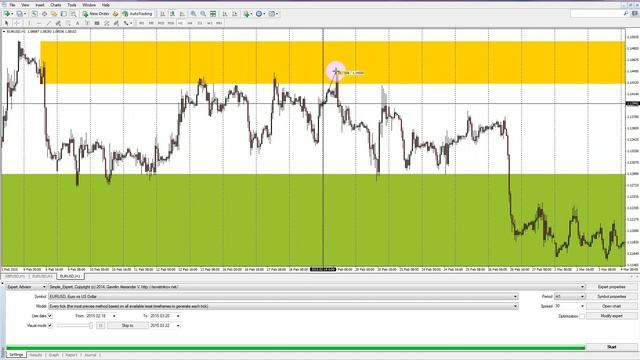Open the Insert menu
Viewport: 640px width, 360px height.
pos(40,5)
